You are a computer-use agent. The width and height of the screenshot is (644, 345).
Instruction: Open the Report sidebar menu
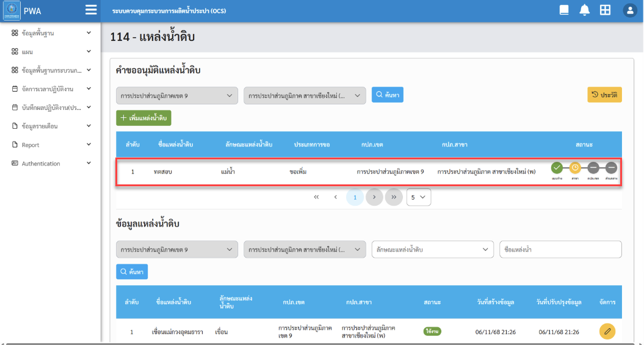tap(51, 145)
